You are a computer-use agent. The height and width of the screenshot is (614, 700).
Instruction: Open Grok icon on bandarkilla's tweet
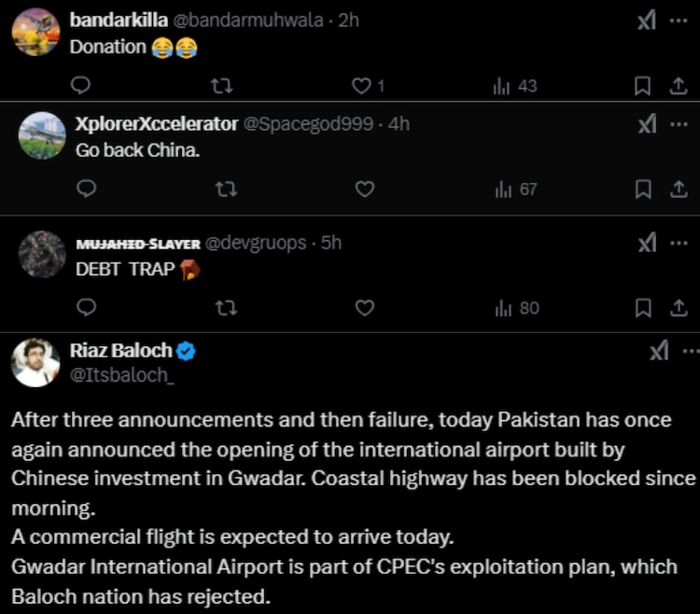(x=647, y=21)
